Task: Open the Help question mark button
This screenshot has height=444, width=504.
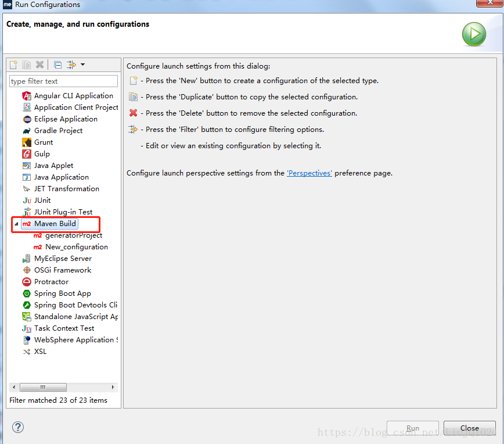Action: (18, 427)
